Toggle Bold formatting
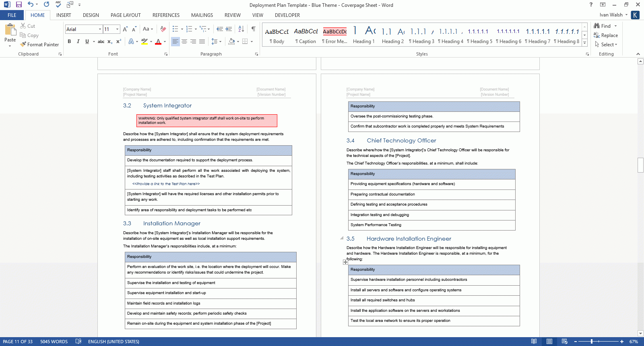The height and width of the screenshot is (346, 644). pyautogui.click(x=69, y=41)
